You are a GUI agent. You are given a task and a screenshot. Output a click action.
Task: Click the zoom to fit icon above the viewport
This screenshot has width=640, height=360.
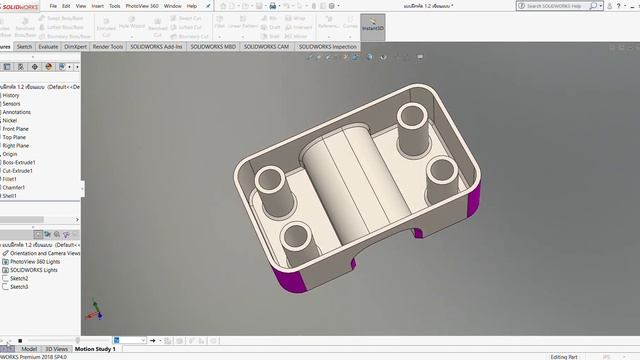[x=310, y=57]
